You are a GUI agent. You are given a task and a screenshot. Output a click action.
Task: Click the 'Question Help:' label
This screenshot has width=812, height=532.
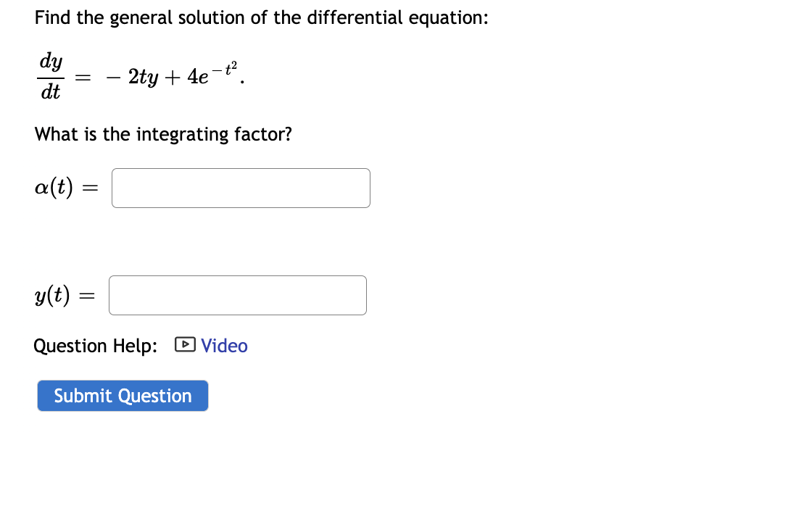point(95,346)
